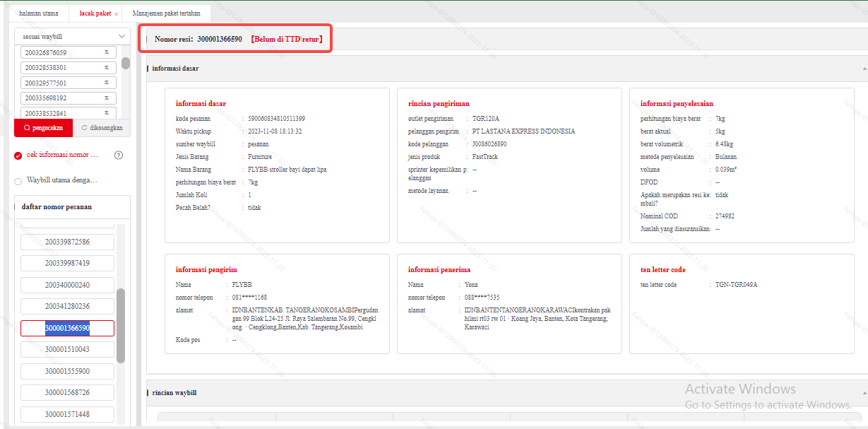Open the sesuai waybill dropdown
Screen dimensions: 868x429
pos(73,36)
